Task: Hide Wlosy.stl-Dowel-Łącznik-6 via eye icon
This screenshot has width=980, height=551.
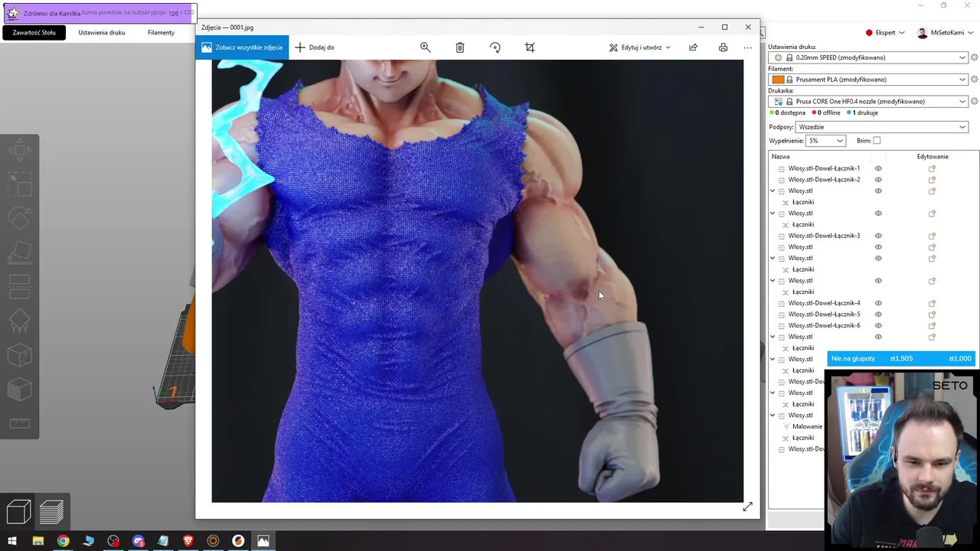Action: click(x=878, y=325)
